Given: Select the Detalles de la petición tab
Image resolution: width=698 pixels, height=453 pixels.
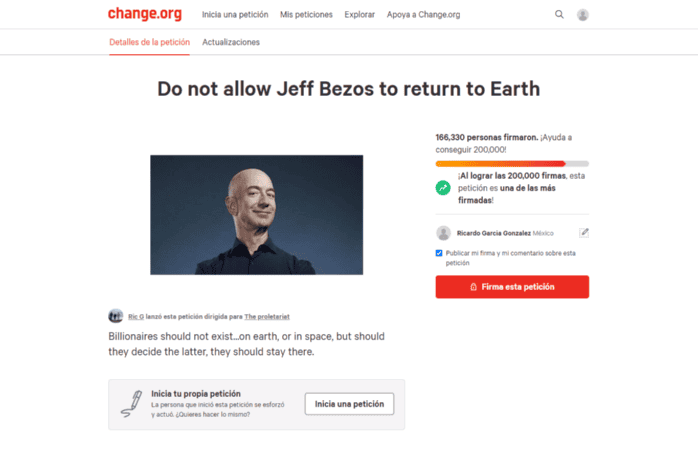Looking at the screenshot, I should coord(150,42).
